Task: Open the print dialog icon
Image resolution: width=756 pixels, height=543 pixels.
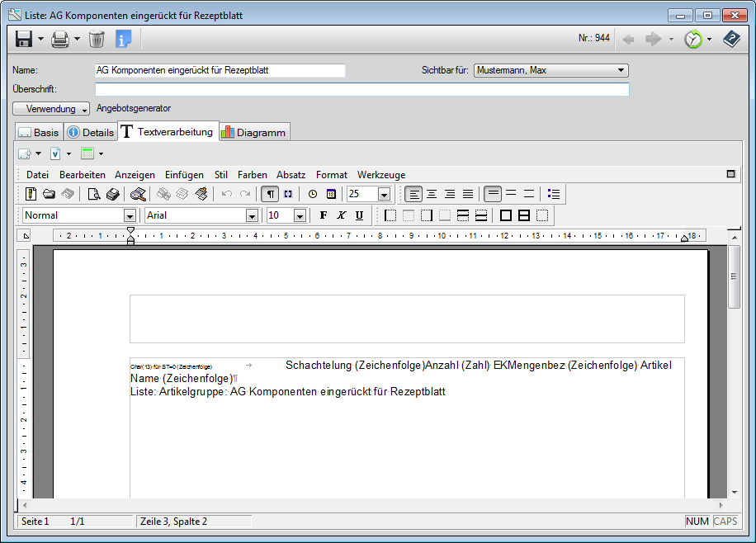Action: click(x=58, y=39)
